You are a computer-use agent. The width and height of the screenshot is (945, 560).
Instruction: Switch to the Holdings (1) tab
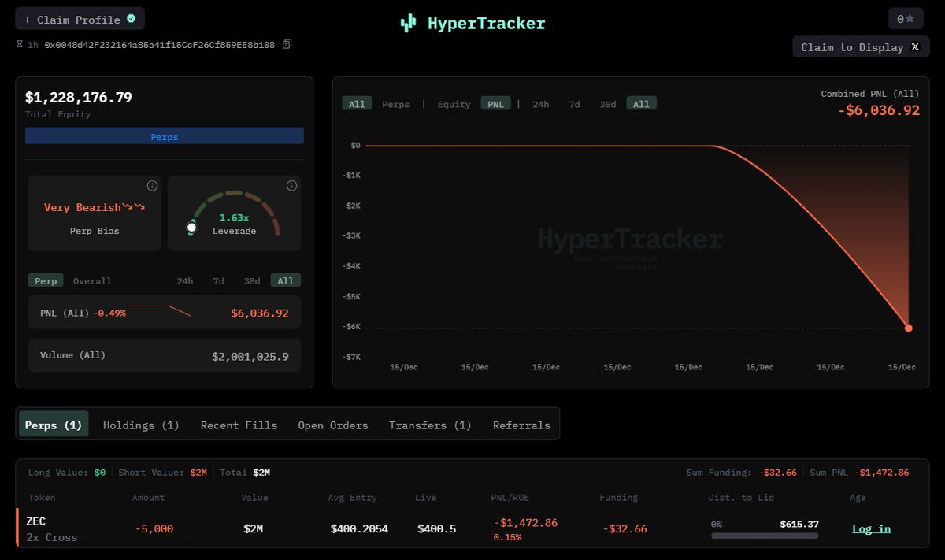point(141,425)
